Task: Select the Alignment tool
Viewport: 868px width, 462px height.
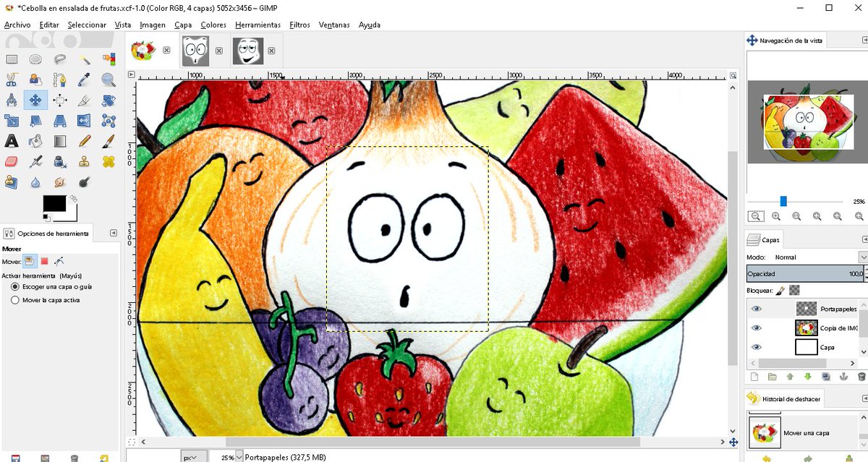Action: pyautogui.click(x=60, y=100)
